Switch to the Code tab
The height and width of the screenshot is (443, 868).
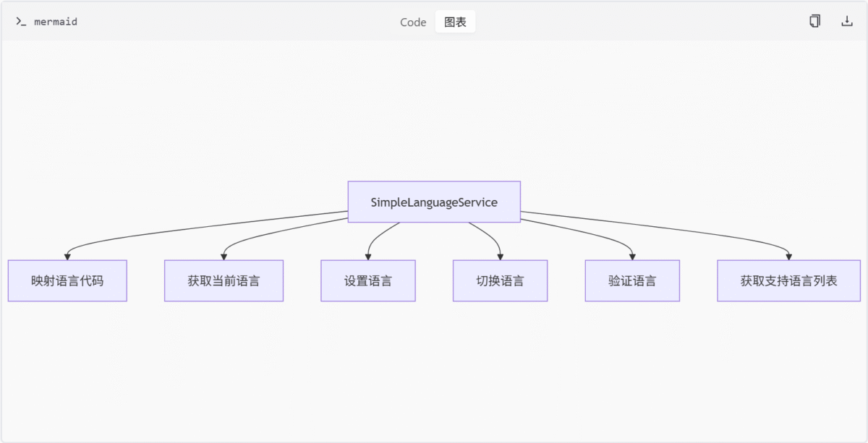[413, 22]
